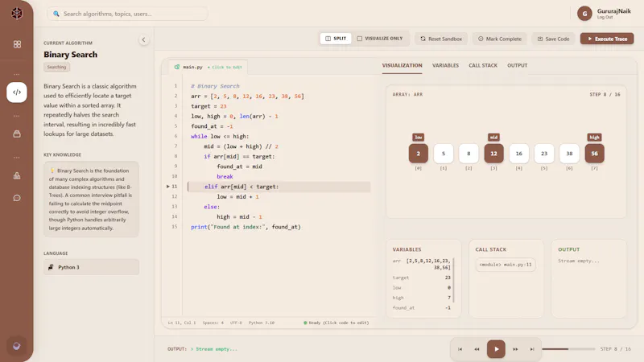
Task: Open the inbox tray icon in sidebar
Action: coord(17,134)
